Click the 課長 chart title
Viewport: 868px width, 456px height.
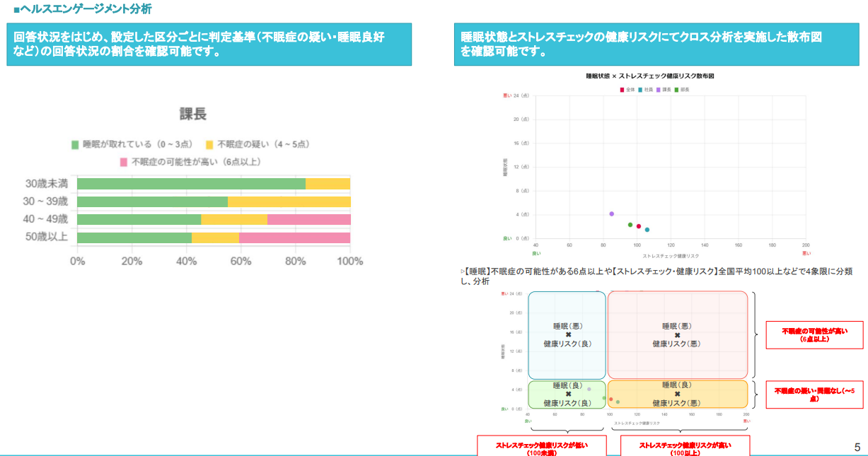[x=192, y=114]
